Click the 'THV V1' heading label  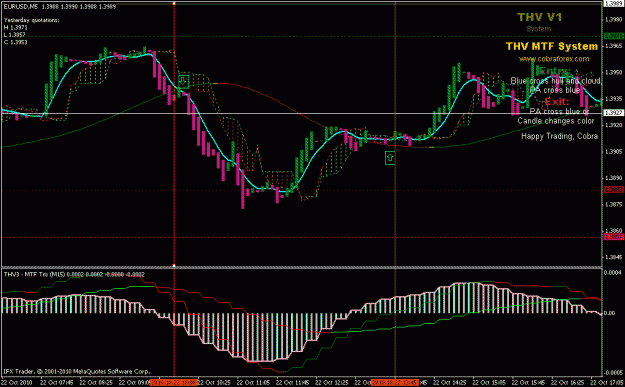[539, 17]
